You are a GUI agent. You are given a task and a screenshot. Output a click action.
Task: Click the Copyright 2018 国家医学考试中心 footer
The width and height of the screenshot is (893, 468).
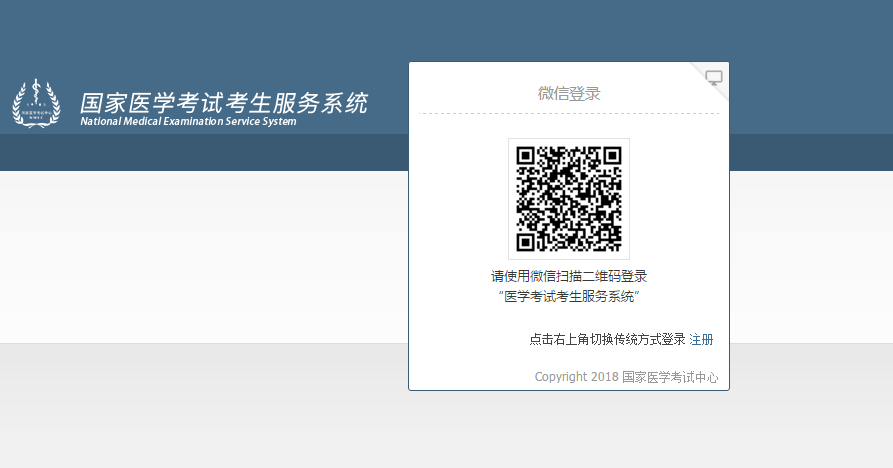click(x=626, y=377)
